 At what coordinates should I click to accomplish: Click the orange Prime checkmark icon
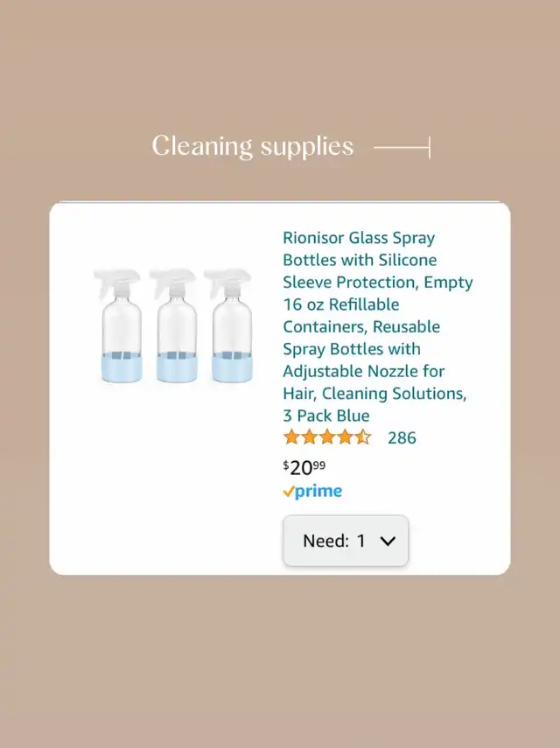pyautogui.click(x=288, y=491)
